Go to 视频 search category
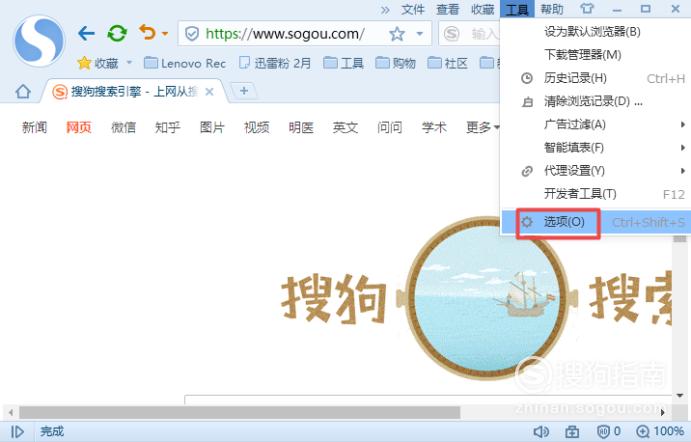Image resolution: width=691 pixels, height=442 pixels. click(x=256, y=127)
